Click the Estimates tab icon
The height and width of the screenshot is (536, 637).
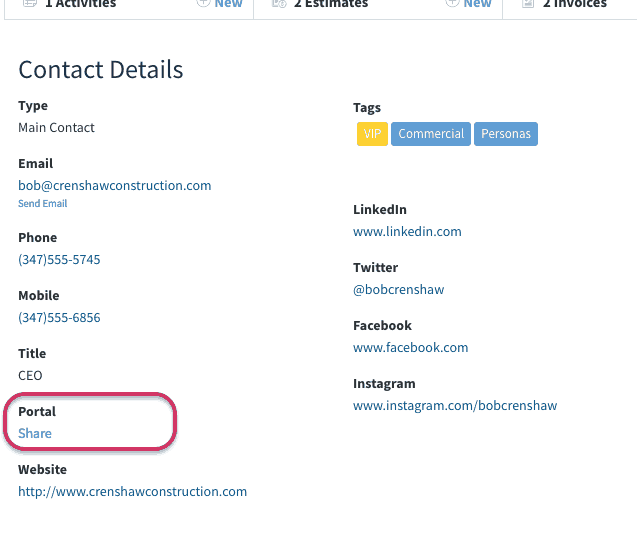tap(279, 3)
